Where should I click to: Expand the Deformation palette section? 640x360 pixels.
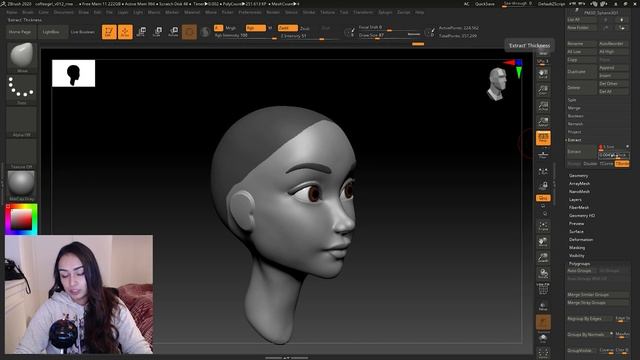coord(581,240)
